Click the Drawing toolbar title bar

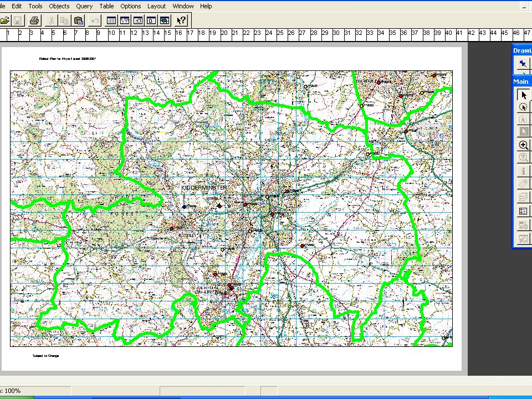(522, 50)
